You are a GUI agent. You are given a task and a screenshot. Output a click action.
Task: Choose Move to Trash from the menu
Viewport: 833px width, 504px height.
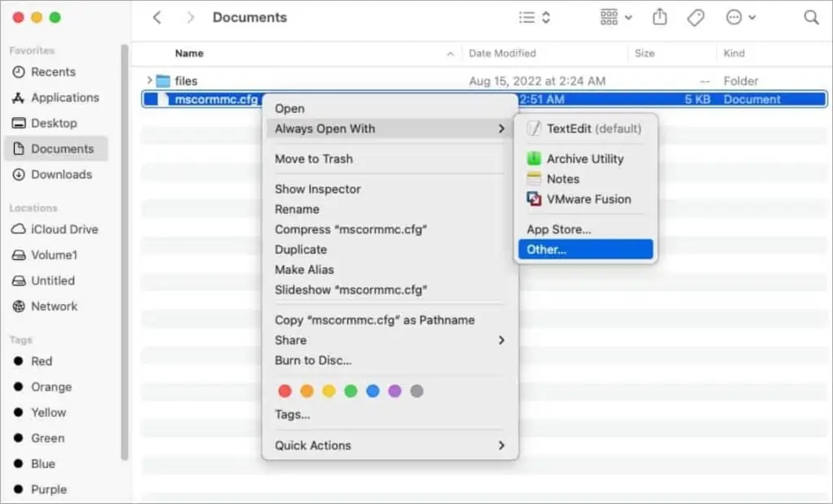point(313,159)
